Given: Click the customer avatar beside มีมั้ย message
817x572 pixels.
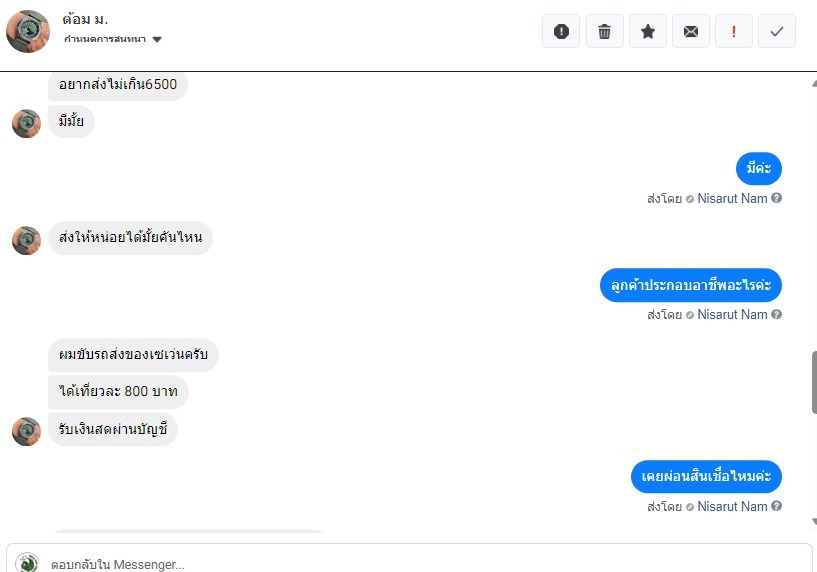Looking at the screenshot, I should coord(26,123).
